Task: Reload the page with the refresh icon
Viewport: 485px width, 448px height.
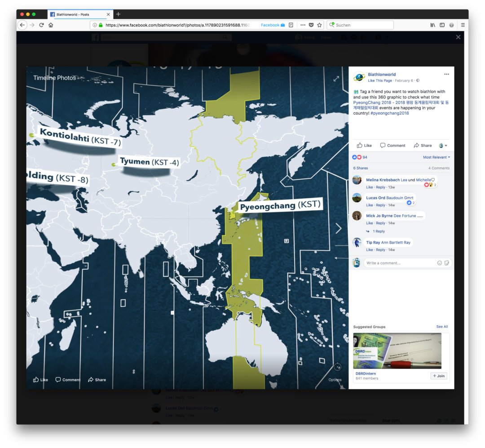Action: click(41, 25)
